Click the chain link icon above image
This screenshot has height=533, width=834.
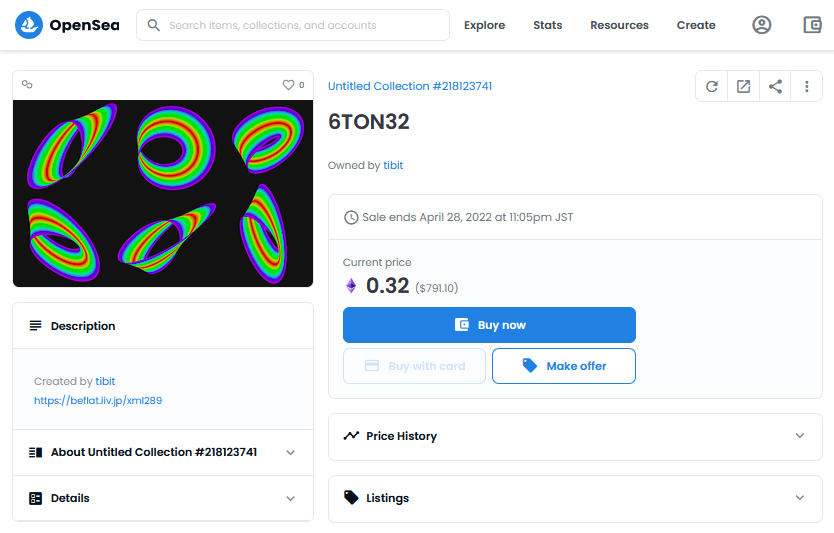[x=28, y=85]
